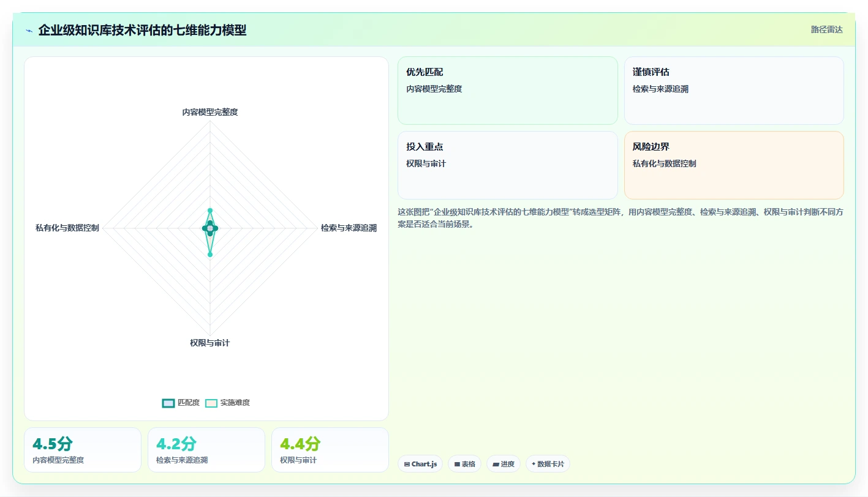
Task: Click the 权限与审计 radar axis label
Action: point(210,343)
